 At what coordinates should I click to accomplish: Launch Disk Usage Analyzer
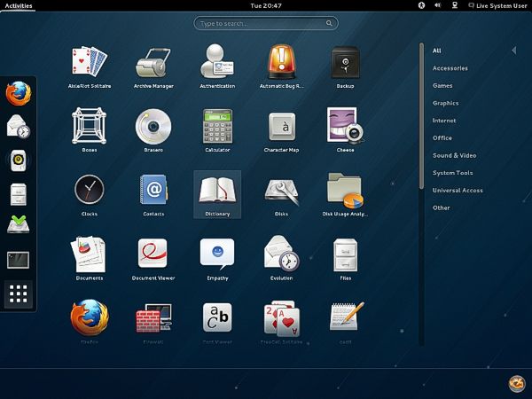[x=345, y=194]
